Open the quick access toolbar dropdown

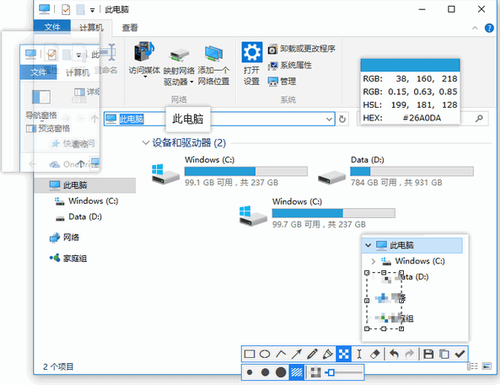92,10
